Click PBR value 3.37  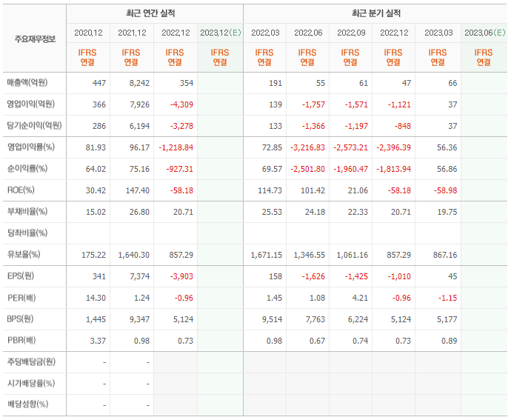coord(98,341)
